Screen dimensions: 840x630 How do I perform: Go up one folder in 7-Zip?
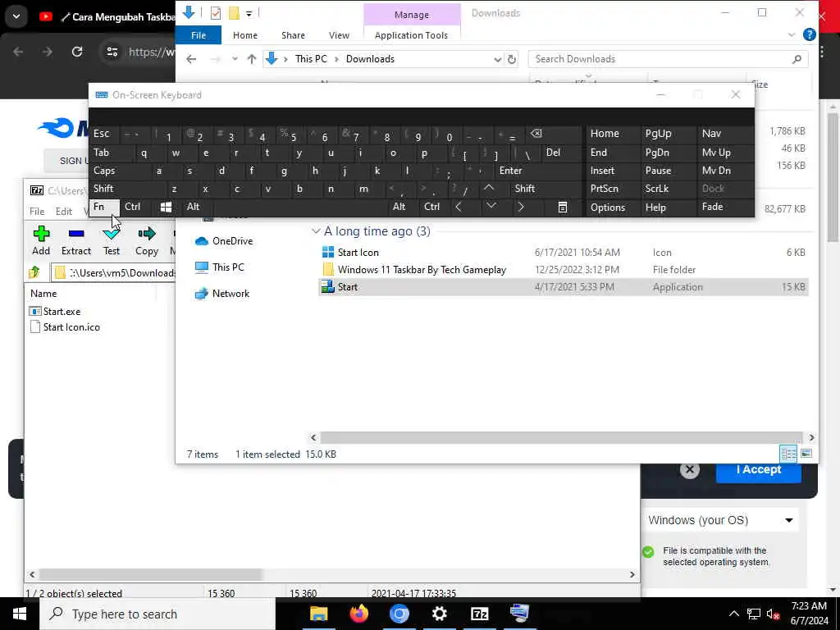click(34, 272)
